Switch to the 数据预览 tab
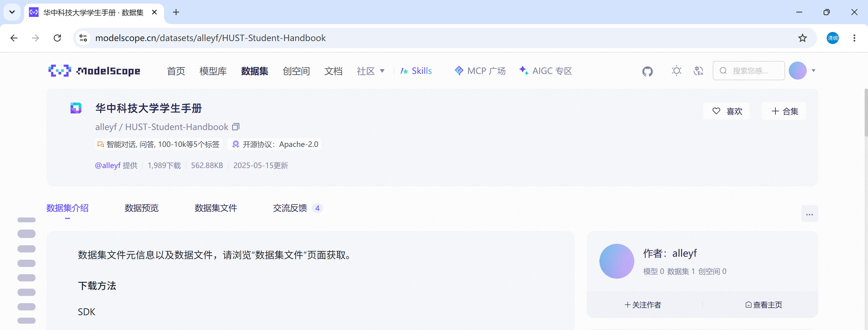868x330 pixels. (141, 208)
